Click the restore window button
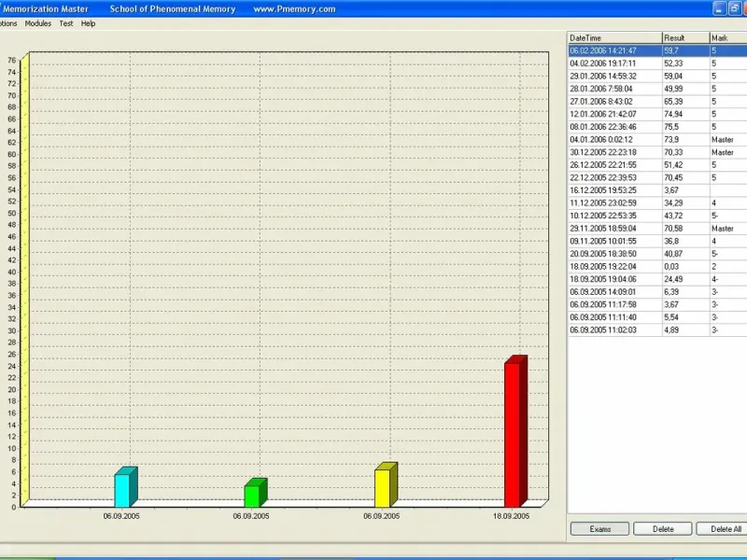The height and width of the screenshot is (560, 747). 735,8
